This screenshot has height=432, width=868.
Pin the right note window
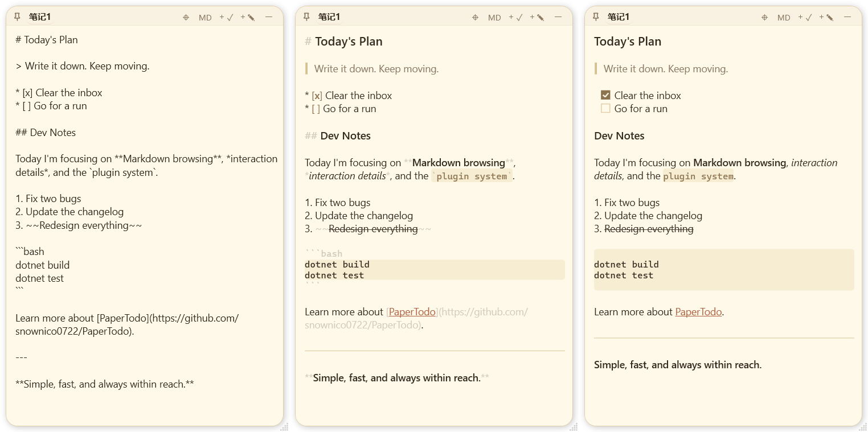(596, 17)
